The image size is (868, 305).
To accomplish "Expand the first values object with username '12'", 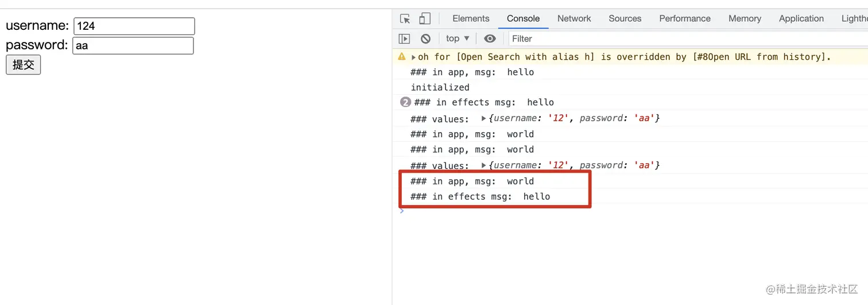I will [484, 118].
